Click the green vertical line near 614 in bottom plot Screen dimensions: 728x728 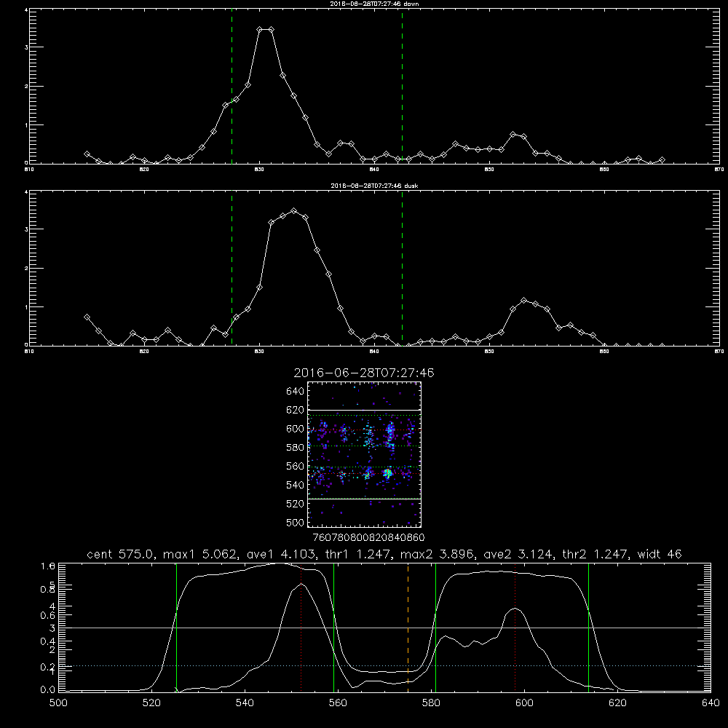pos(588,627)
